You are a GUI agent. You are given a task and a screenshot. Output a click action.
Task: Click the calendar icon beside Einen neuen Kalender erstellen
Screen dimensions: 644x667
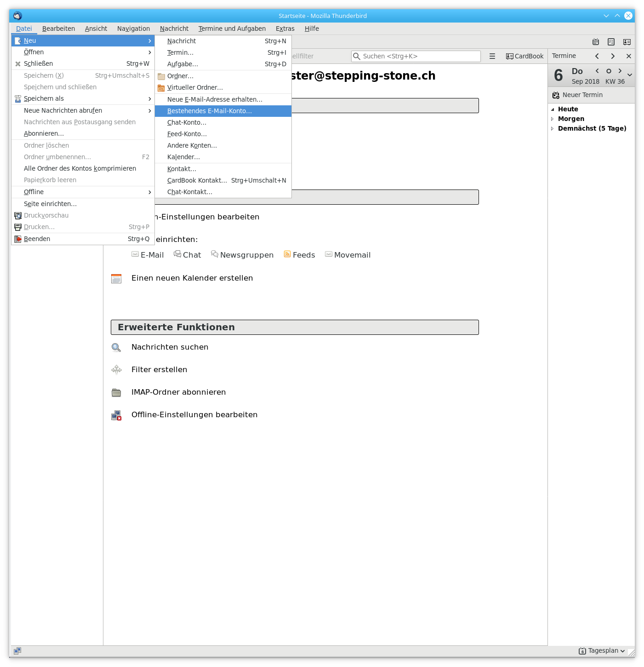click(116, 278)
